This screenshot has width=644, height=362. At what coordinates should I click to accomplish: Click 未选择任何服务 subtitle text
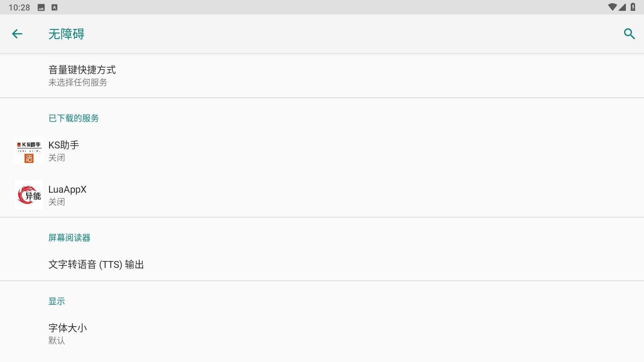[x=78, y=82]
